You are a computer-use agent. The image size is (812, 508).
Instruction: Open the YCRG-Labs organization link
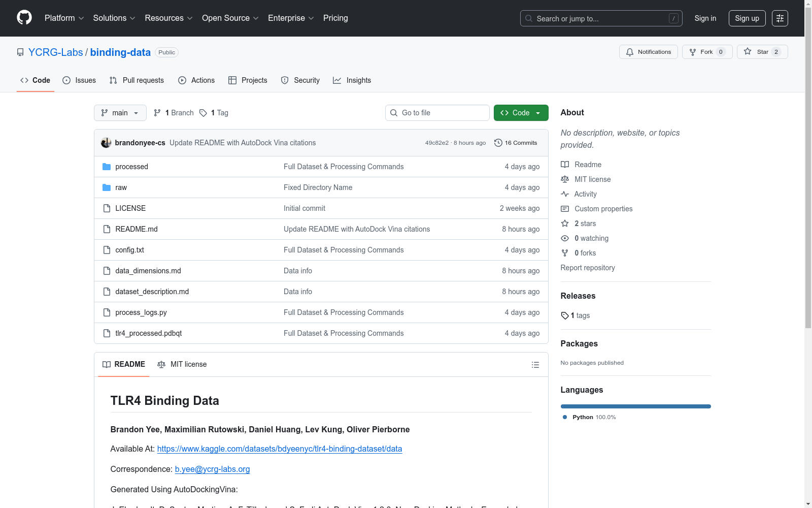click(x=56, y=52)
